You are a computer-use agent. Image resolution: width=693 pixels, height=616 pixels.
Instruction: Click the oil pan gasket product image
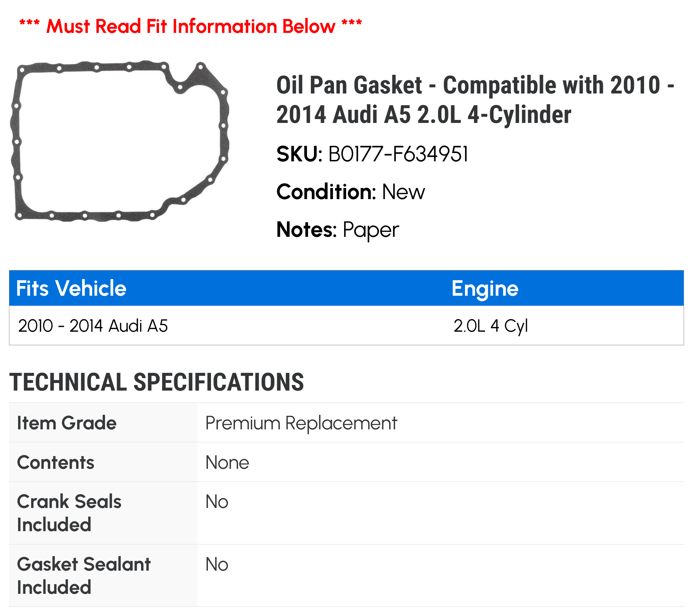click(120, 141)
